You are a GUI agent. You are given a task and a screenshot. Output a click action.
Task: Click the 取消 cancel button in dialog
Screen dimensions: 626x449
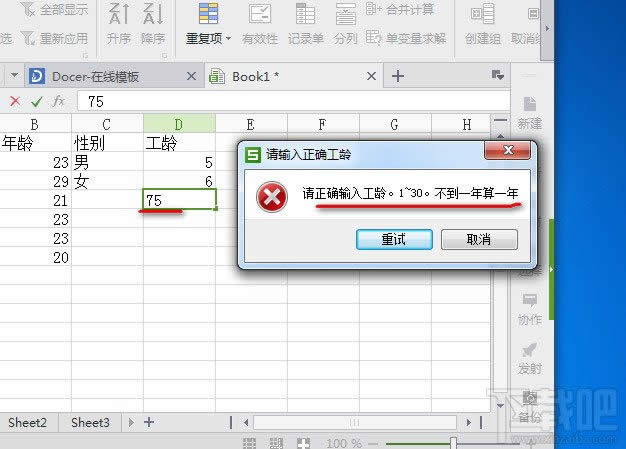point(479,240)
